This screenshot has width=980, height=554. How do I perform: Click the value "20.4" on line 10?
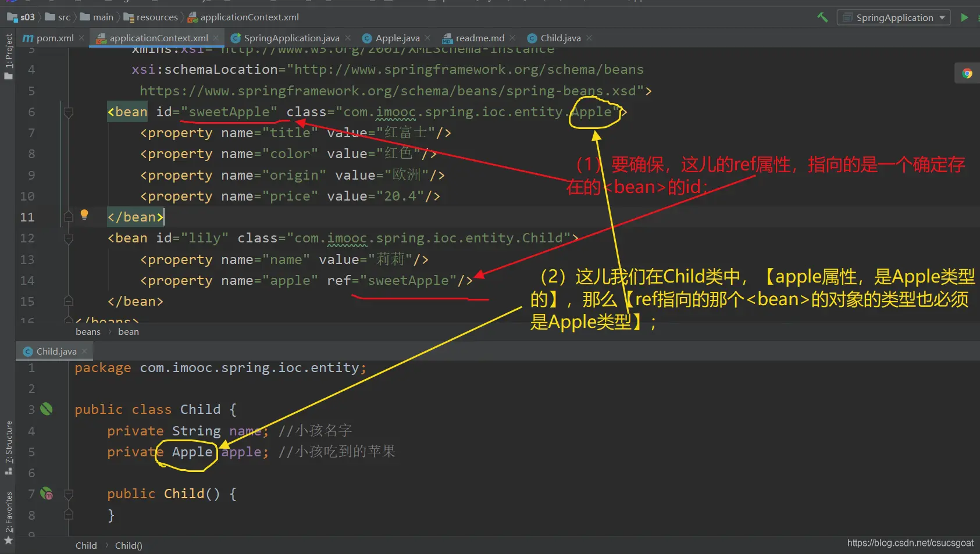400,196
